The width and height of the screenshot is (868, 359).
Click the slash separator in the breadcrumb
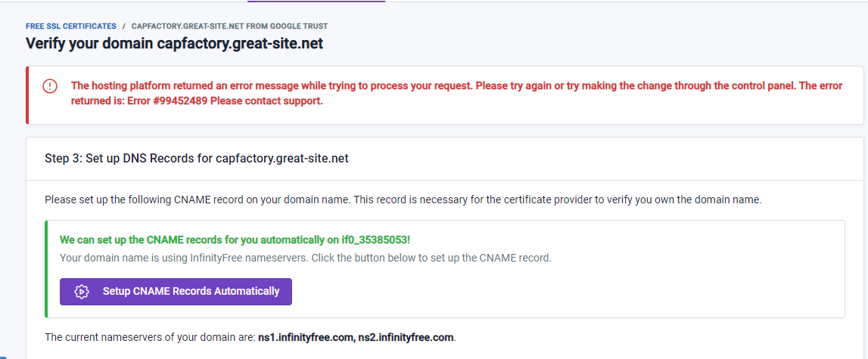pyautogui.click(x=124, y=26)
